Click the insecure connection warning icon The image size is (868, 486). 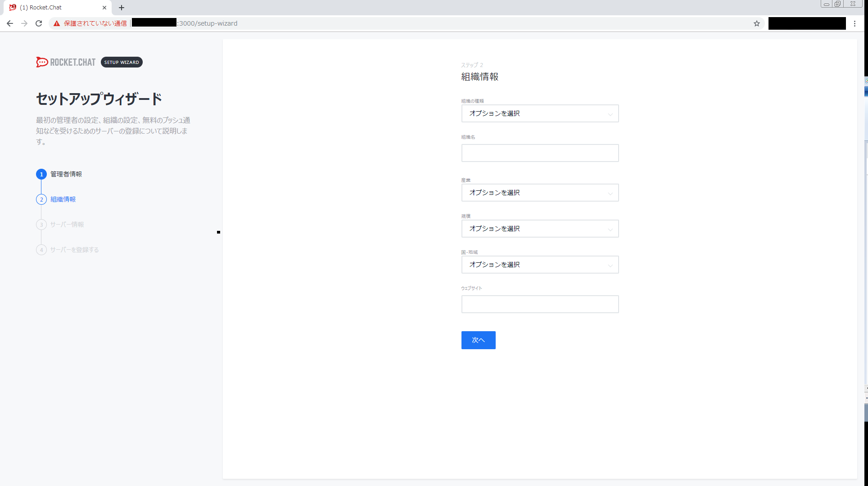(57, 23)
